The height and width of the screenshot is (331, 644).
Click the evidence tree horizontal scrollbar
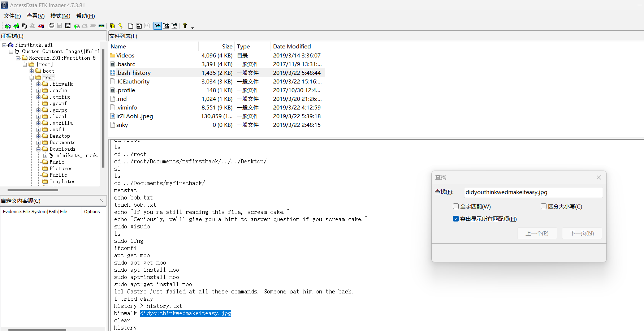[33, 190]
